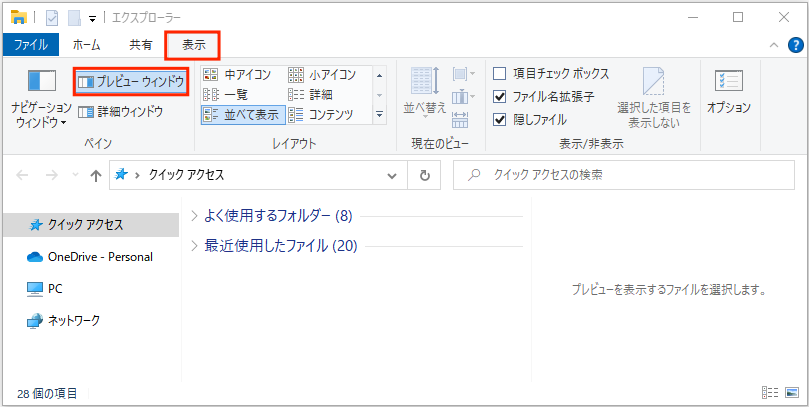Open the ファイル menu tab
Viewport: 809px width, 407px height.
tap(30, 45)
